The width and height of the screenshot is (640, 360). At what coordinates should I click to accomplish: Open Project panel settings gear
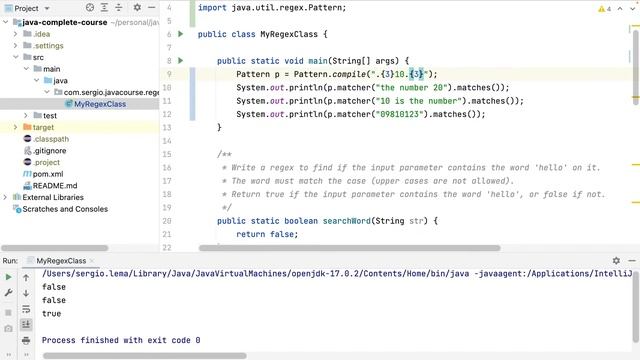tap(137, 7)
